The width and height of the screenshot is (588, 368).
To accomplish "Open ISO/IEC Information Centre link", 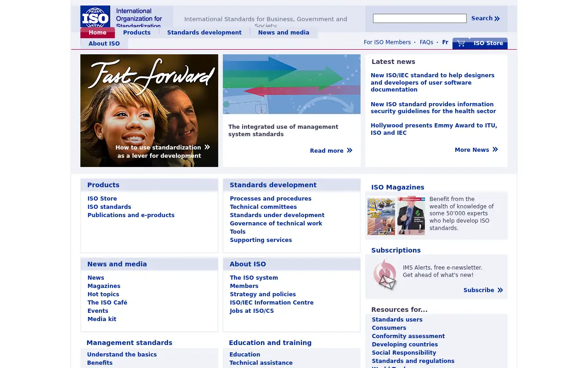I will (272, 303).
